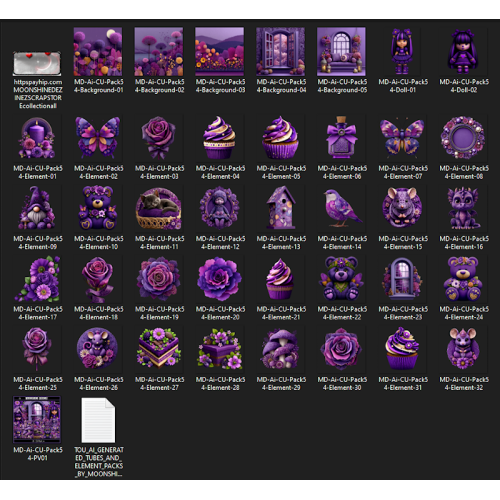The width and height of the screenshot is (500, 500).
Task: Click the 'httpspayhip.com MOONSHINEDEZINEZSCRAPSTORE' file name
Action: pyautogui.click(x=38, y=94)
